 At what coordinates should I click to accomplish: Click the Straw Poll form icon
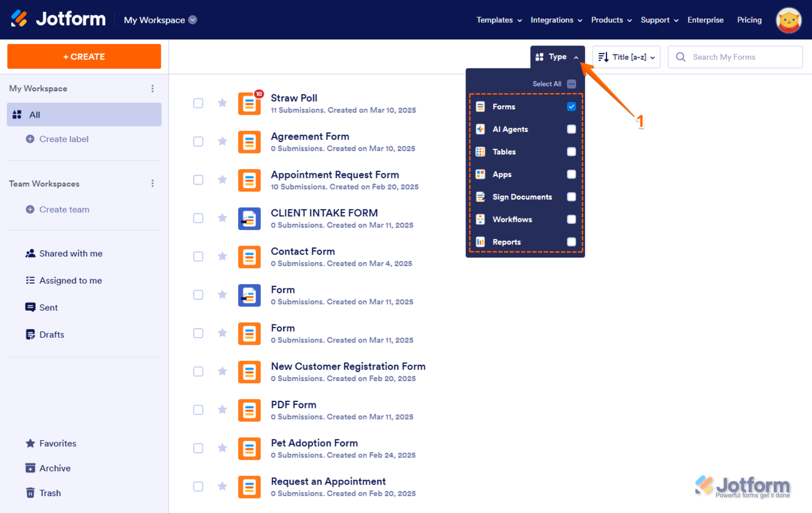249,104
